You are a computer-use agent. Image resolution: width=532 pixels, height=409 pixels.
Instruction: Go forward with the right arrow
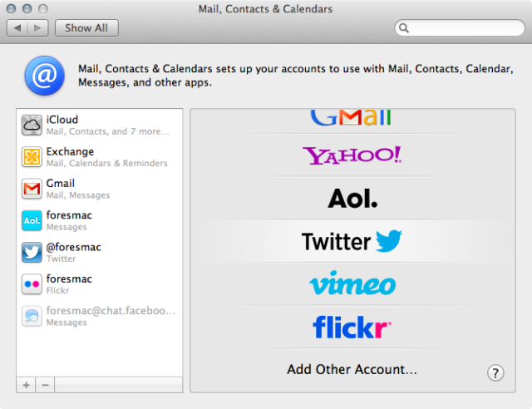[x=37, y=27]
